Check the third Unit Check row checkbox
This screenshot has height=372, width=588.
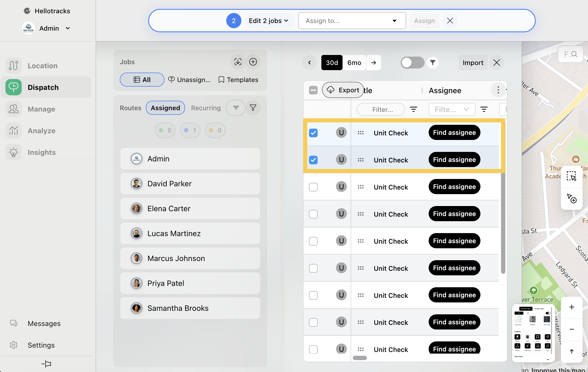[313, 187]
